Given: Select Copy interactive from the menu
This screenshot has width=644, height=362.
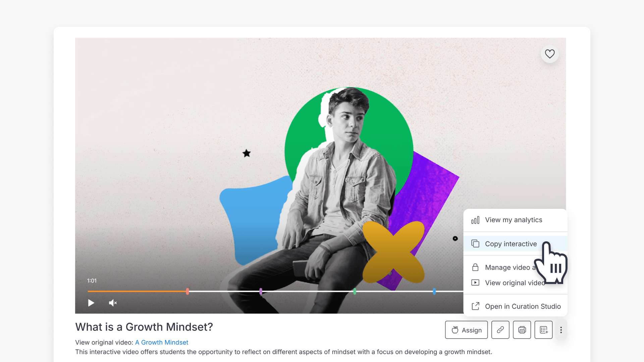Looking at the screenshot, I should click(511, 244).
